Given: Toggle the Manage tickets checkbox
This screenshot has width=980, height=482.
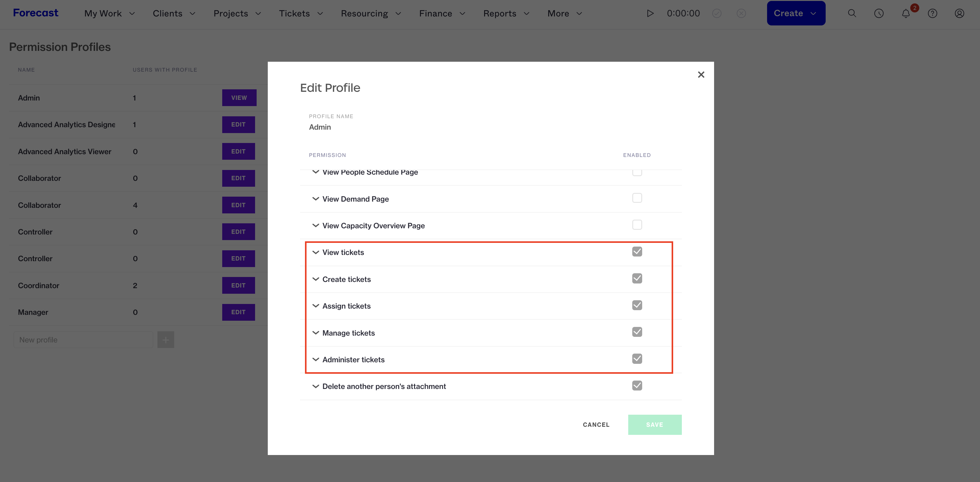Looking at the screenshot, I should (637, 332).
